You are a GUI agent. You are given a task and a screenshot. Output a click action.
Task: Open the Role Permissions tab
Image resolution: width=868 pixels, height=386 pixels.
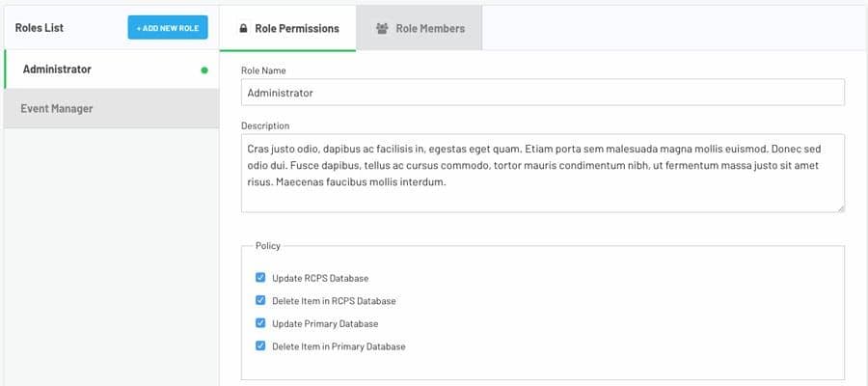[287, 28]
